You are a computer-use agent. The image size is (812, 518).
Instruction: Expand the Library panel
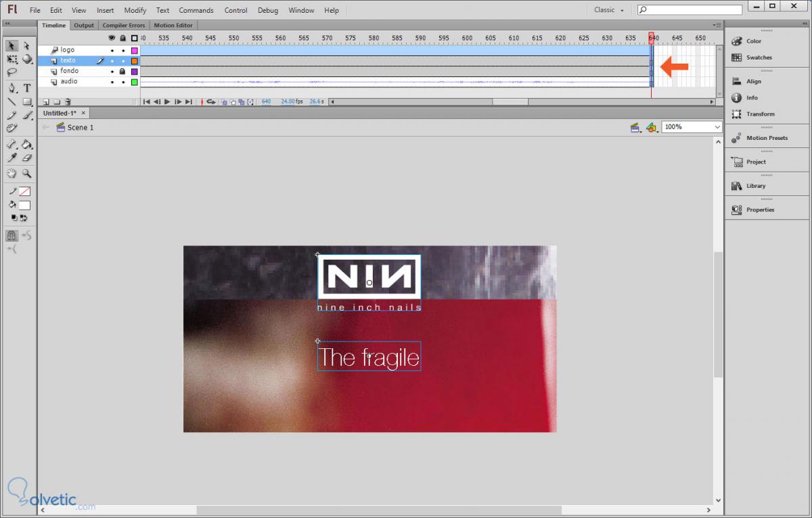click(x=748, y=186)
